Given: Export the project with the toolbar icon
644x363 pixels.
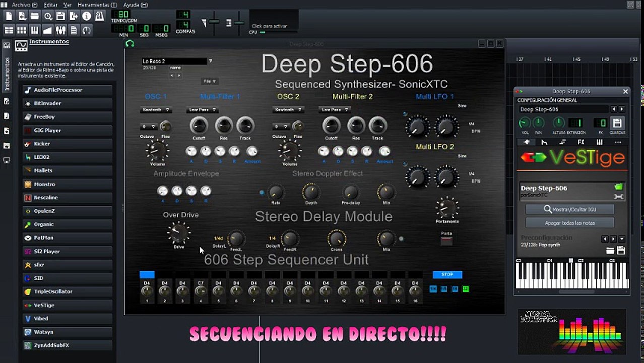Looking at the screenshot, I should (74, 16).
